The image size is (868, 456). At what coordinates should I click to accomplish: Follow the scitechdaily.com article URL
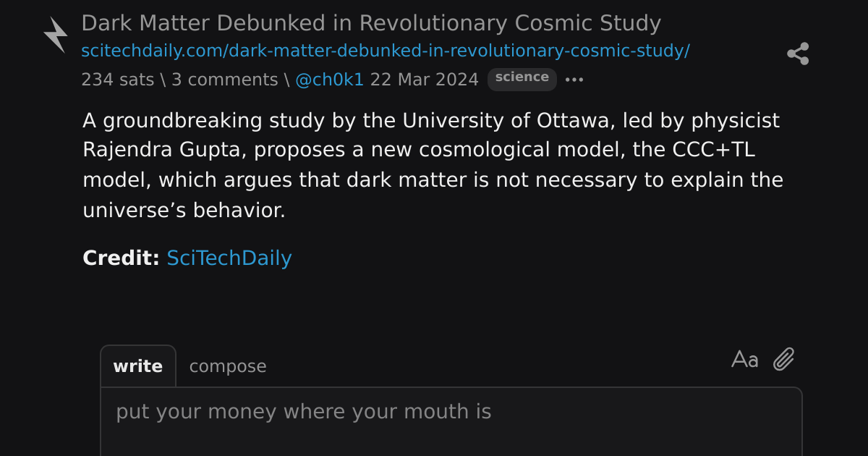386,51
